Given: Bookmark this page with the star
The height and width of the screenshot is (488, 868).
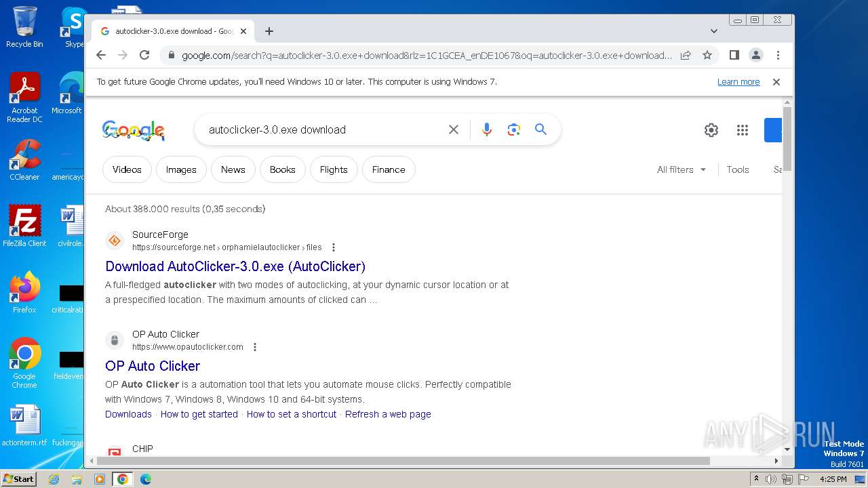Looking at the screenshot, I should (x=707, y=55).
